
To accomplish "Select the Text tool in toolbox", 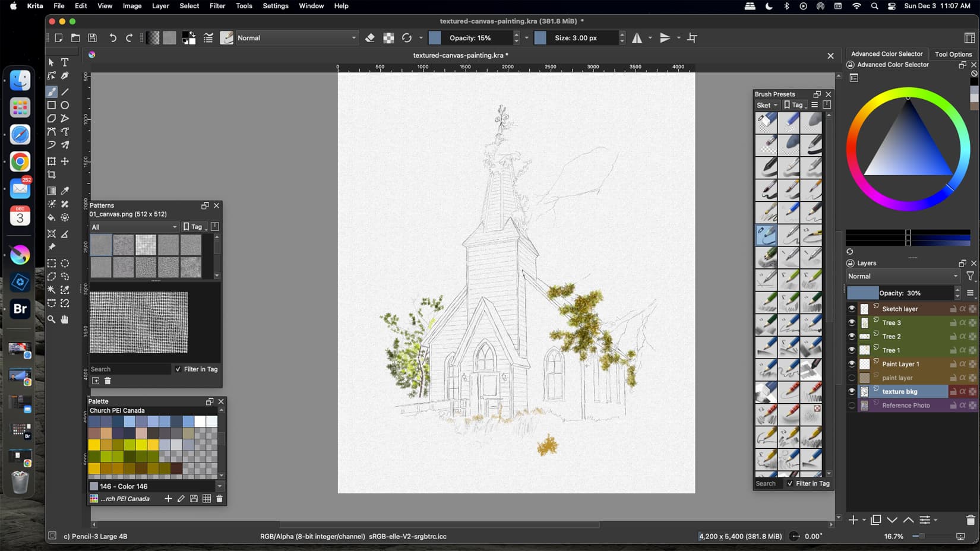I will pos(65,62).
